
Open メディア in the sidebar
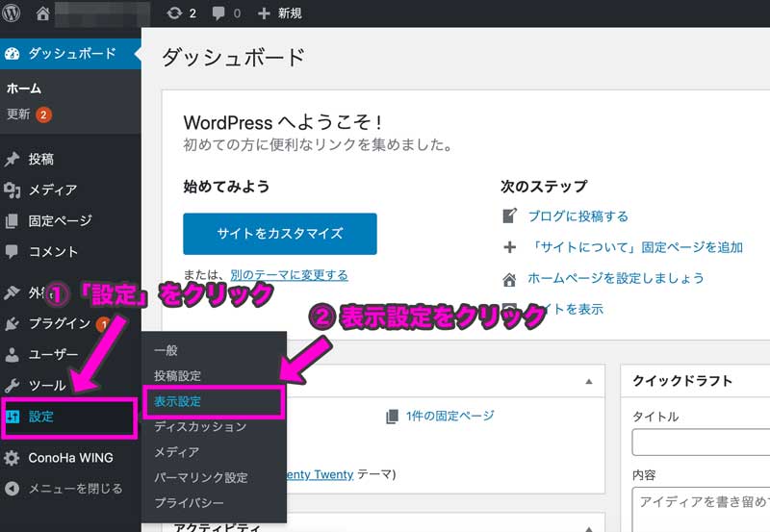click(52, 190)
